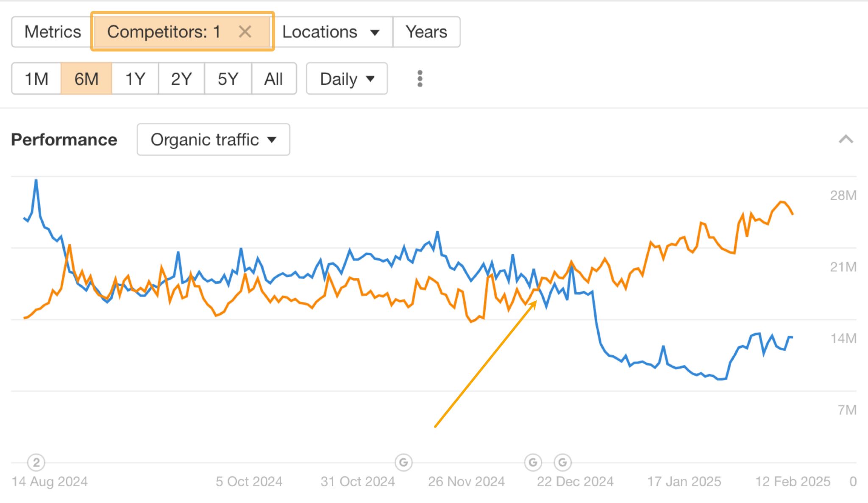
Task: Click the circled 2 marker near 14 Aug 2024
Action: (36, 463)
